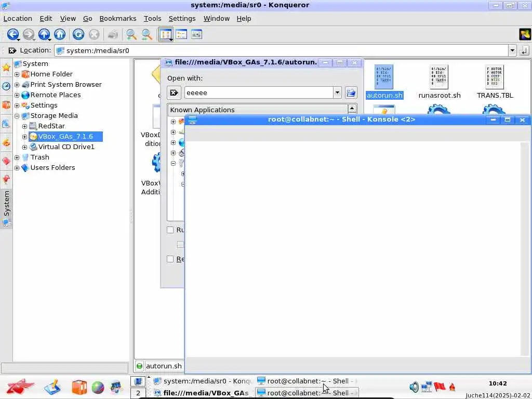Click the Up directory arrow icon
This screenshot has width=532, height=399.
[x=44, y=34]
